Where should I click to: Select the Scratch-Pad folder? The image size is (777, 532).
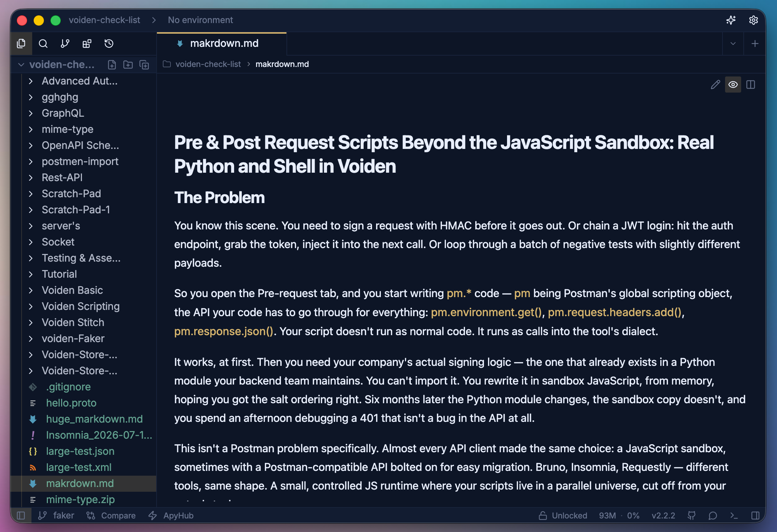(x=83, y=194)
